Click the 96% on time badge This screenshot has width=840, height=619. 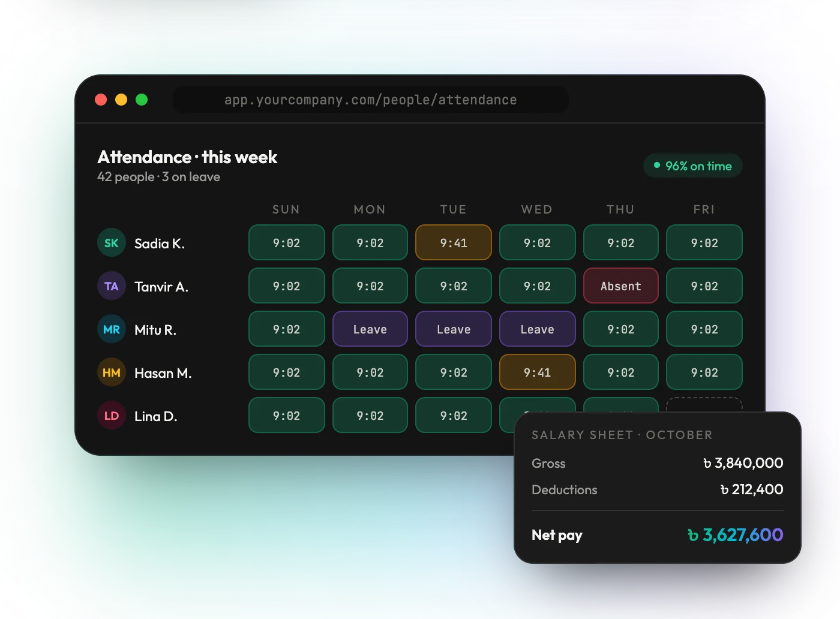pos(693,166)
